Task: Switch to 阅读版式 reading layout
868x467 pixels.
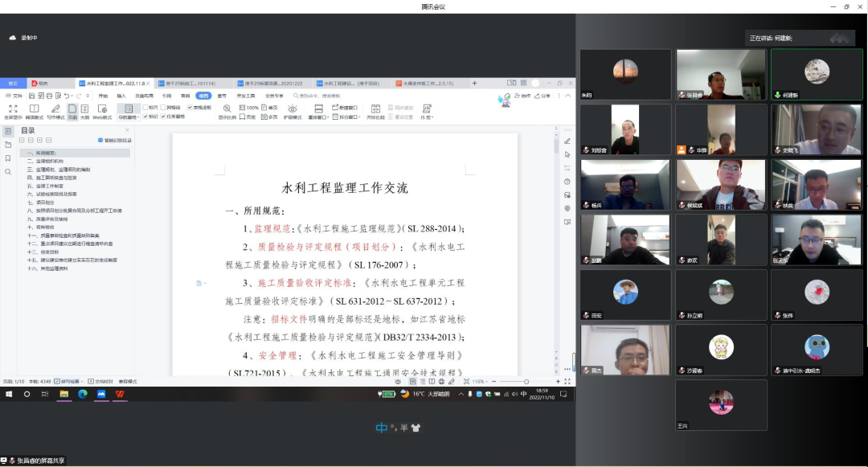Action: (34, 109)
